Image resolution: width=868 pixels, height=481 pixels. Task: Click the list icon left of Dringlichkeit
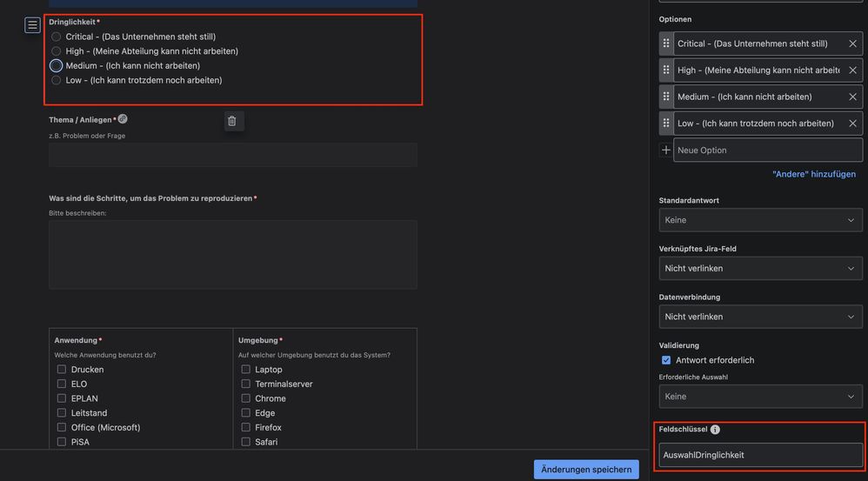(x=32, y=25)
